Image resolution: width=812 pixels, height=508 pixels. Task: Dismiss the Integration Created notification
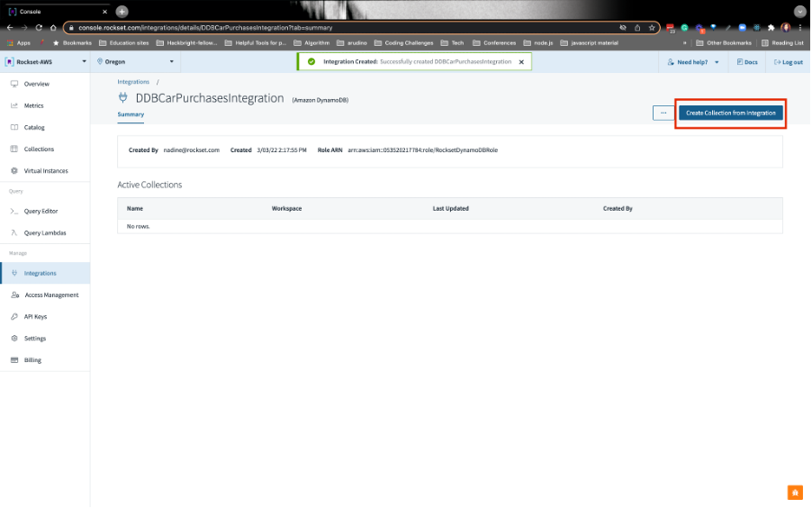(x=521, y=62)
